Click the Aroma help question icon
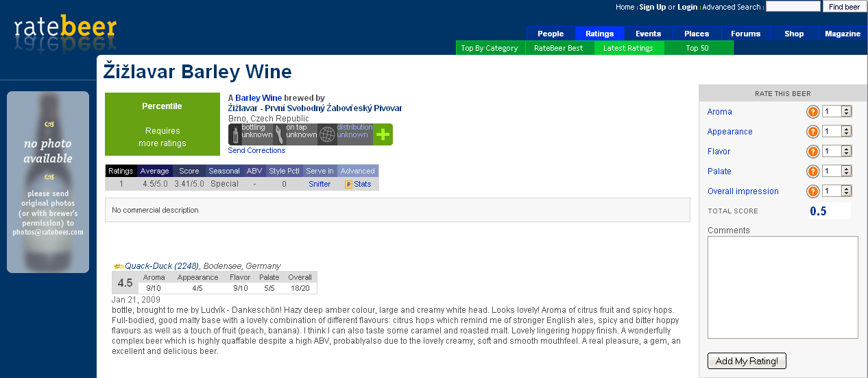868x378 pixels. (x=812, y=112)
